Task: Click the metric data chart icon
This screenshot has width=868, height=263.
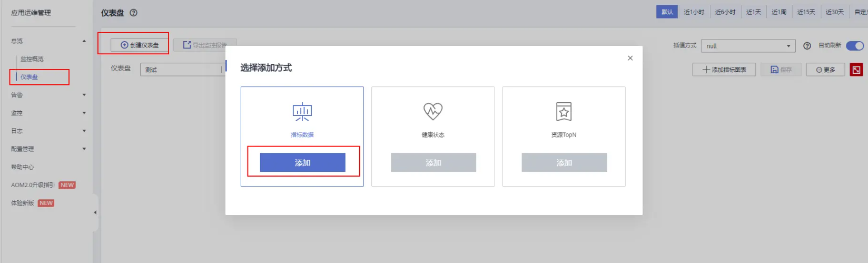Action: 302,112
